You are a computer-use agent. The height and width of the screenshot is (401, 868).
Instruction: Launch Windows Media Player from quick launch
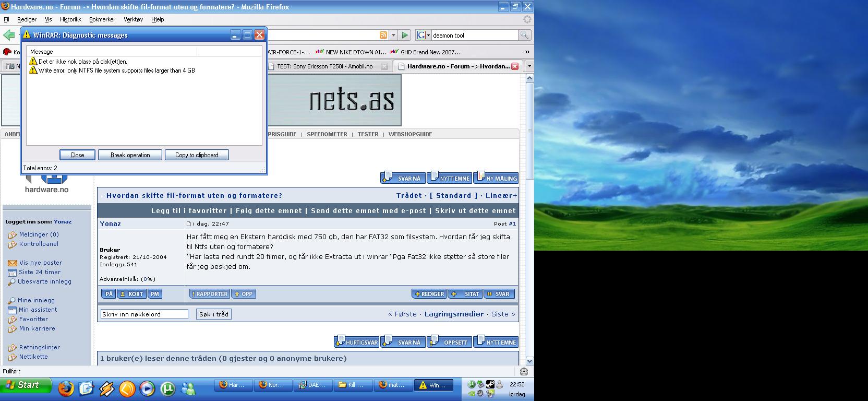click(x=147, y=388)
